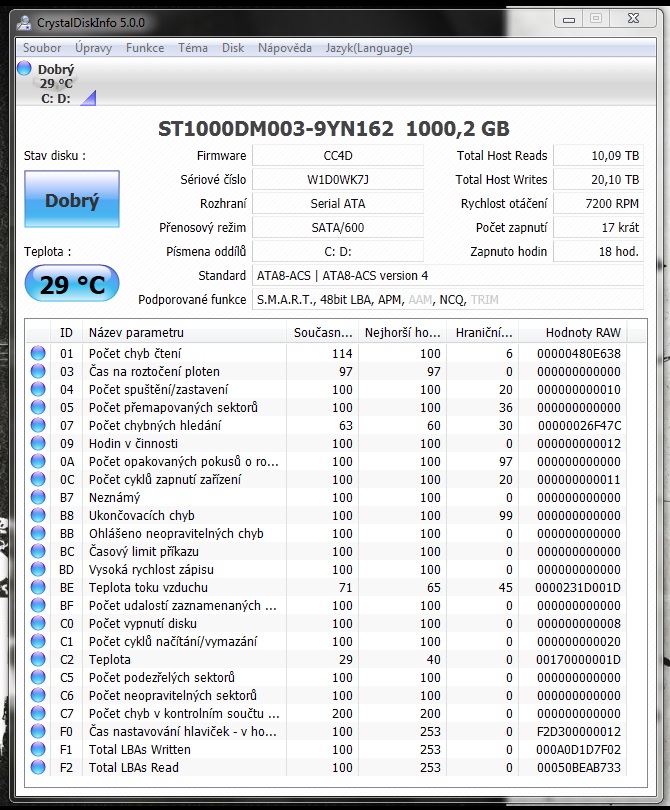Click the status orb for 04 Počet spuštění/zastavení
This screenshot has height=810, width=670.
tap(38, 389)
